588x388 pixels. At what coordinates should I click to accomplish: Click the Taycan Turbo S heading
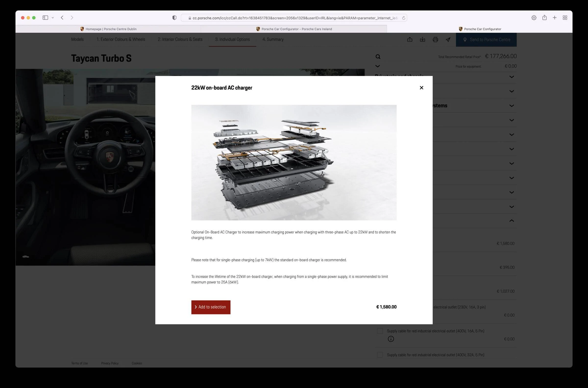point(101,58)
